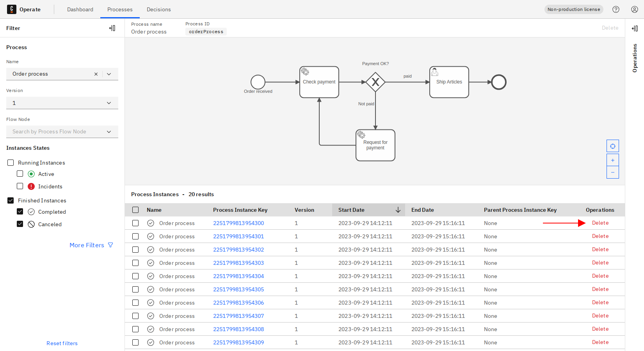Open the help menu icon
Image resolution: width=644 pixels, height=351 pixels.
click(616, 9)
